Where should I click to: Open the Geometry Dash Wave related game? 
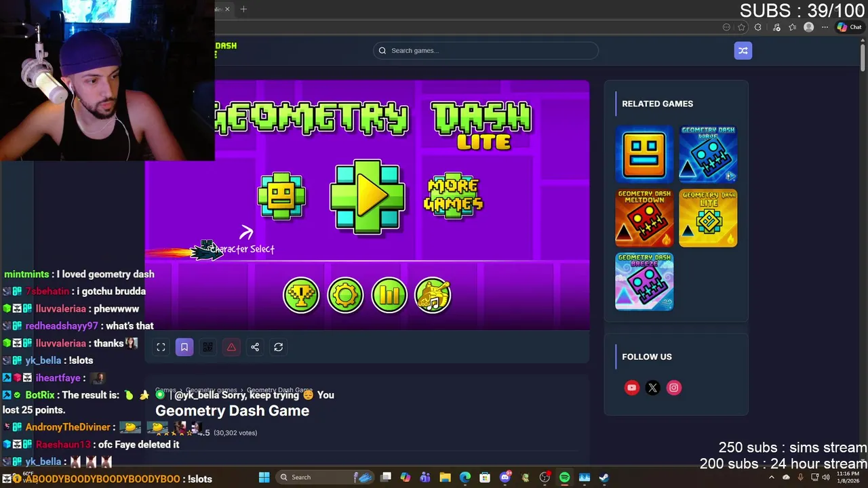(708, 154)
